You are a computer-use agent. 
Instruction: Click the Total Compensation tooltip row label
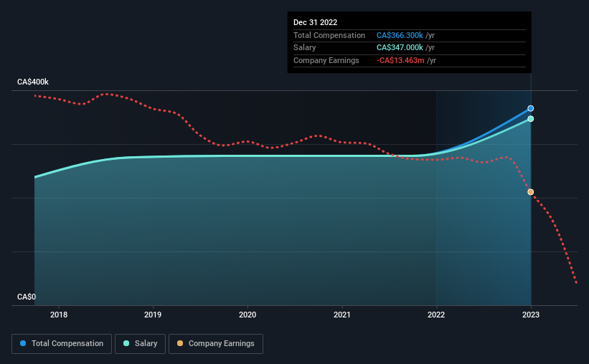(329, 35)
